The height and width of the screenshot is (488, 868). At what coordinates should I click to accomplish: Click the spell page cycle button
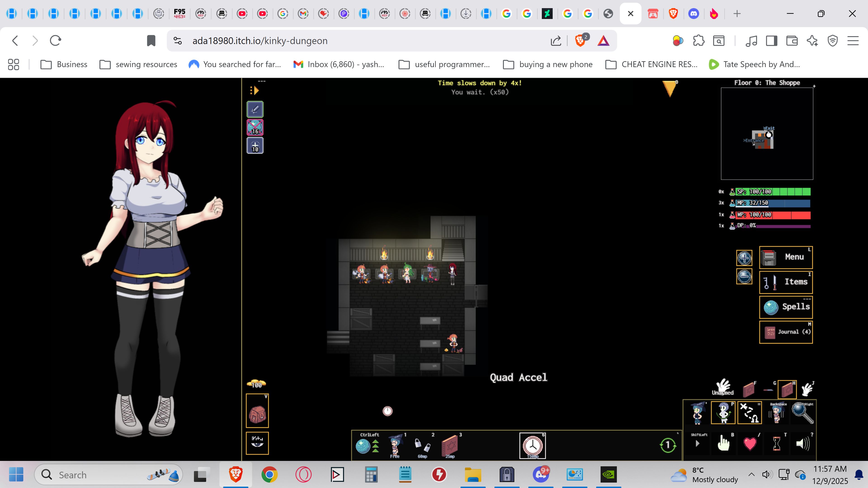pos(668,446)
